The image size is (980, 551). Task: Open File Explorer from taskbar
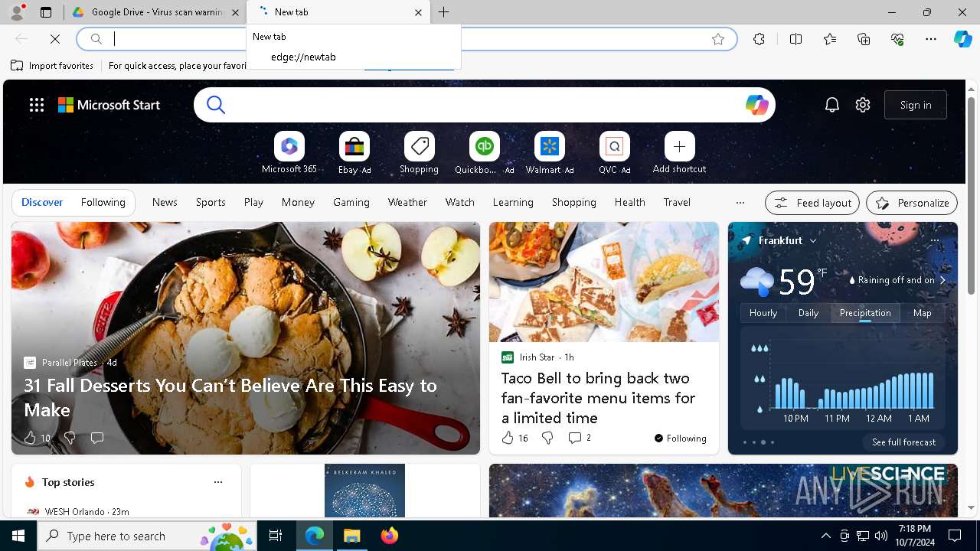click(352, 536)
